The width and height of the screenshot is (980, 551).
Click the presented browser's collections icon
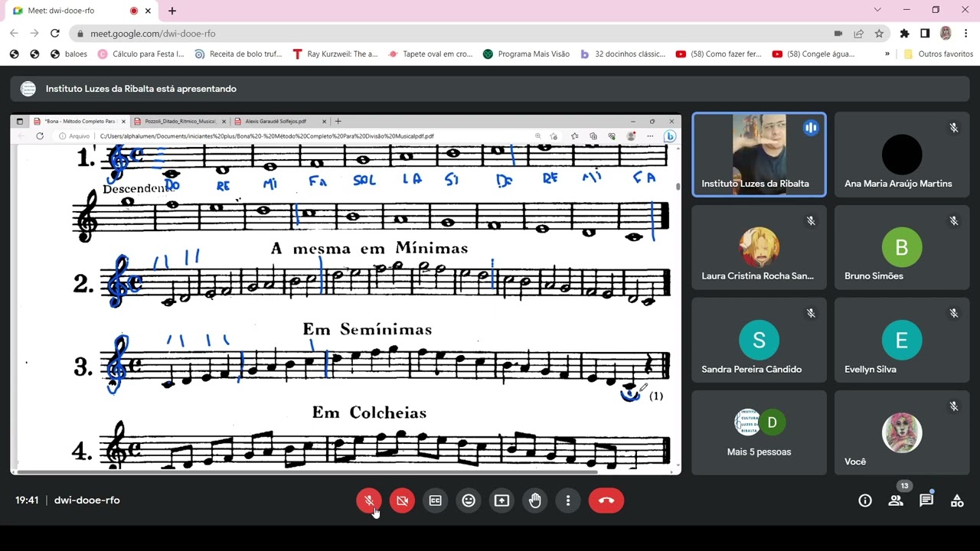tap(593, 136)
